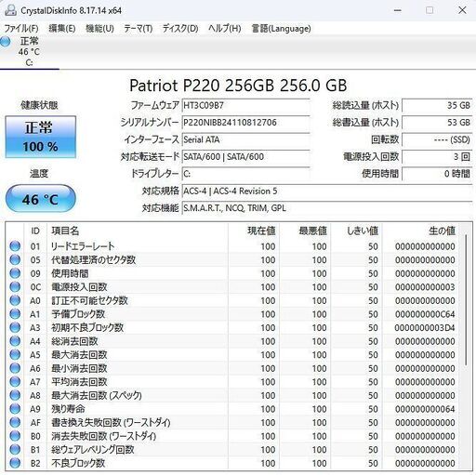Click the 総書込量 (ホスト) value 53 GB

click(x=437, y=123)
